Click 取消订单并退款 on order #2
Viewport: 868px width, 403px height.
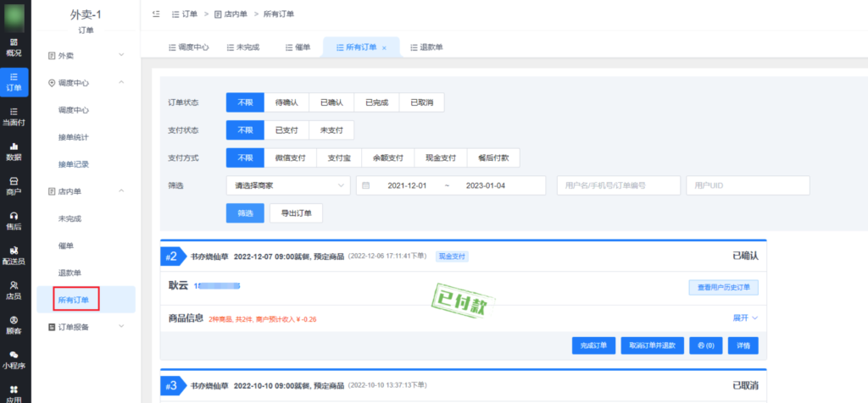point(651,345)
